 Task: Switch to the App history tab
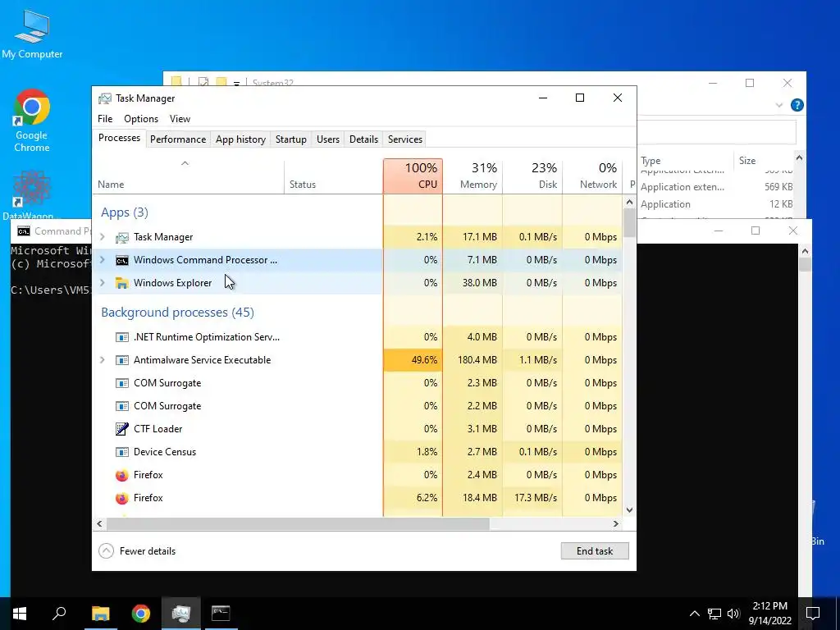[x=240, y=139]
